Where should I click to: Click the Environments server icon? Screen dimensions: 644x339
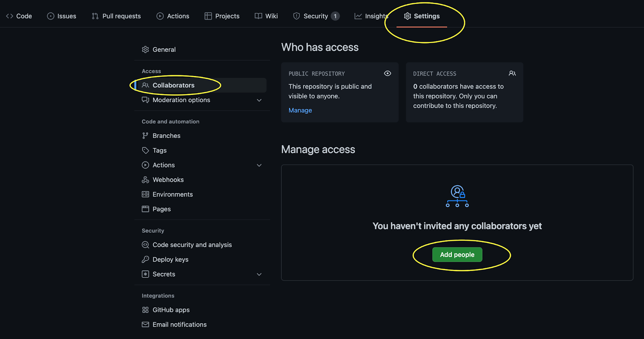pos(145,195)
